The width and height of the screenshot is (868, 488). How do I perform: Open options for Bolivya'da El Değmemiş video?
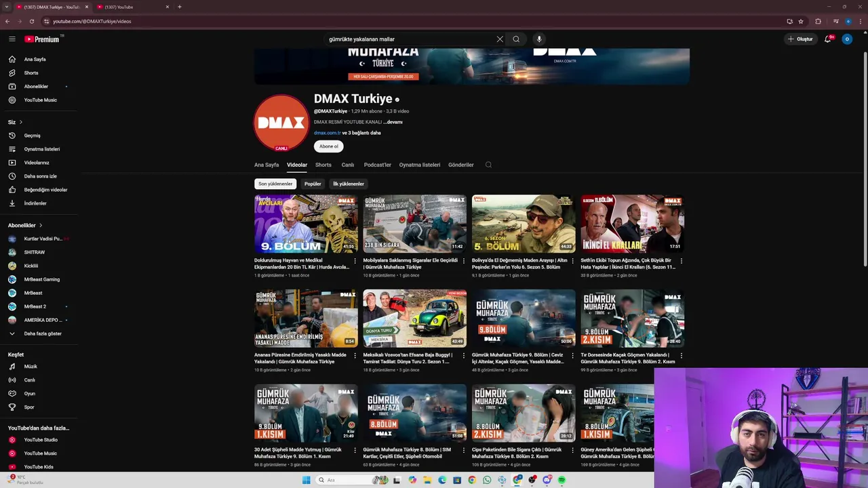click(x=572, y=261)
